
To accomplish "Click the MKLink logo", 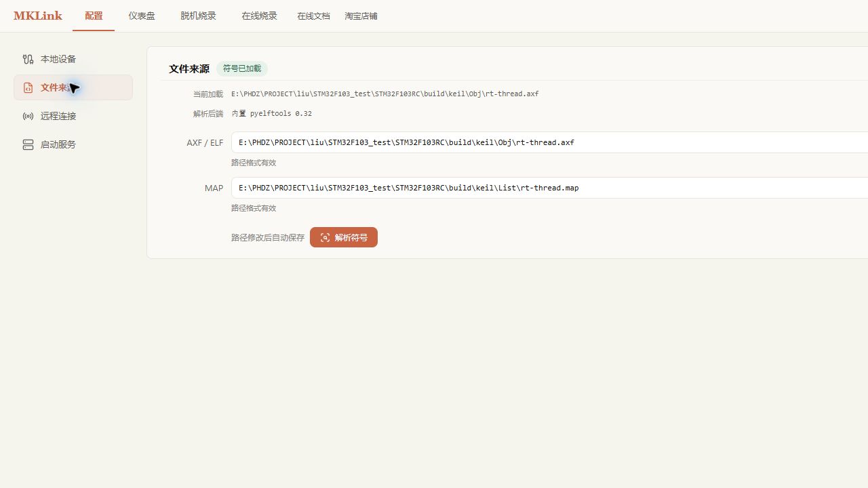I will coord(38,16).
